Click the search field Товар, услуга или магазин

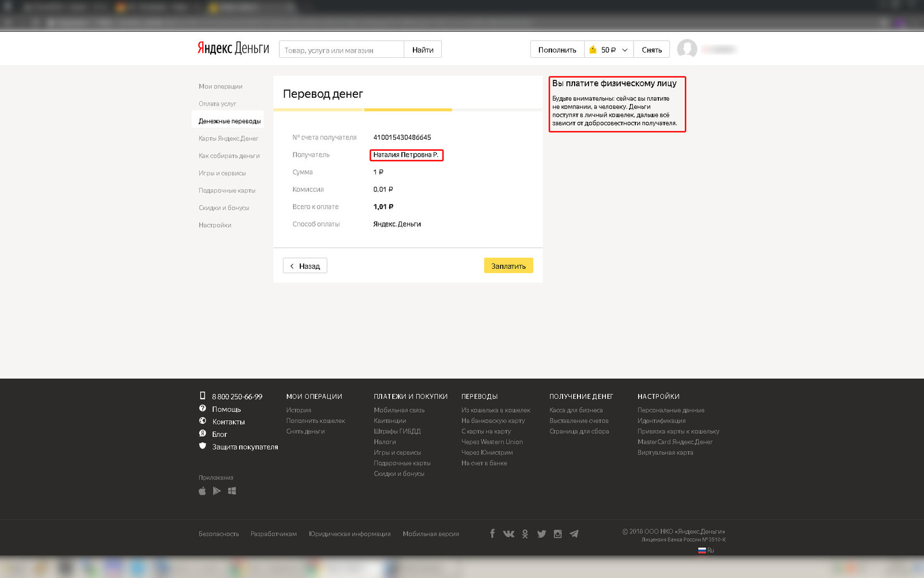pyautogui.click(x=341, y=50)
